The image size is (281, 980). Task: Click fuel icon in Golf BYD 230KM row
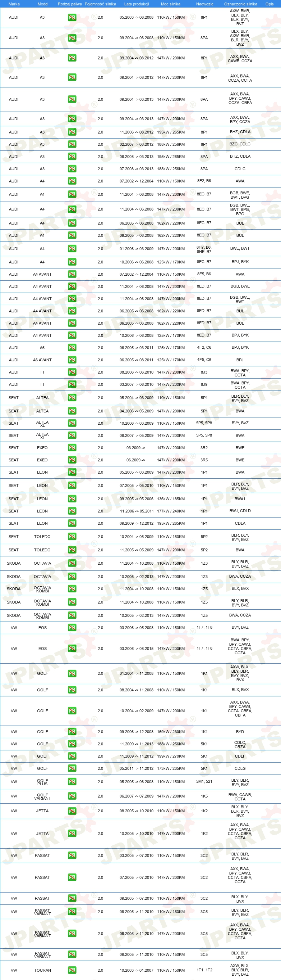pyautogui.click(x=72, y=732)
